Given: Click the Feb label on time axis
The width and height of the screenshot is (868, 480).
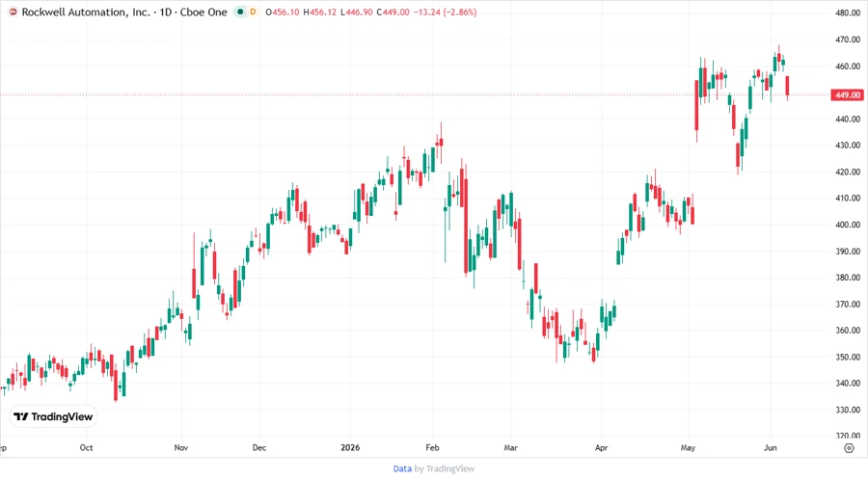Looking at the screenshot, I should click(x=432, y=447).
